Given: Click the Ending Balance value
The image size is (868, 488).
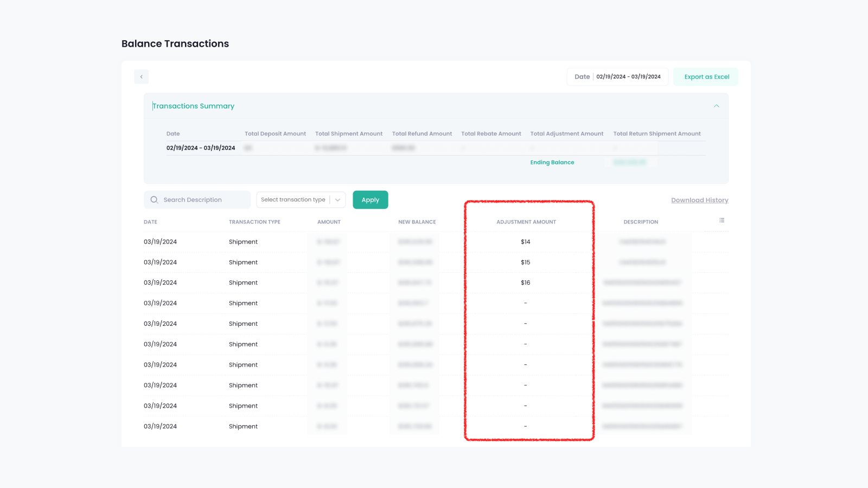Looking at the screenshot, I should [629, 162].
